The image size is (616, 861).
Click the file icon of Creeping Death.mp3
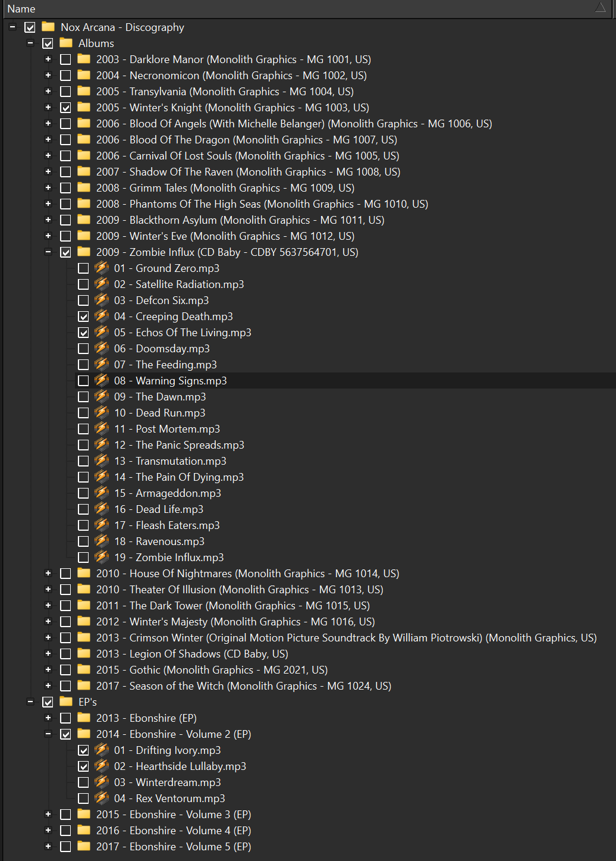(x=102, y=316)
